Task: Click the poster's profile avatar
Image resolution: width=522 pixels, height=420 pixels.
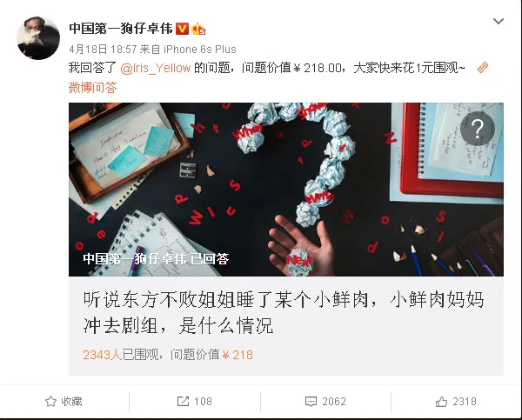Action: click(x=38, y=38)
